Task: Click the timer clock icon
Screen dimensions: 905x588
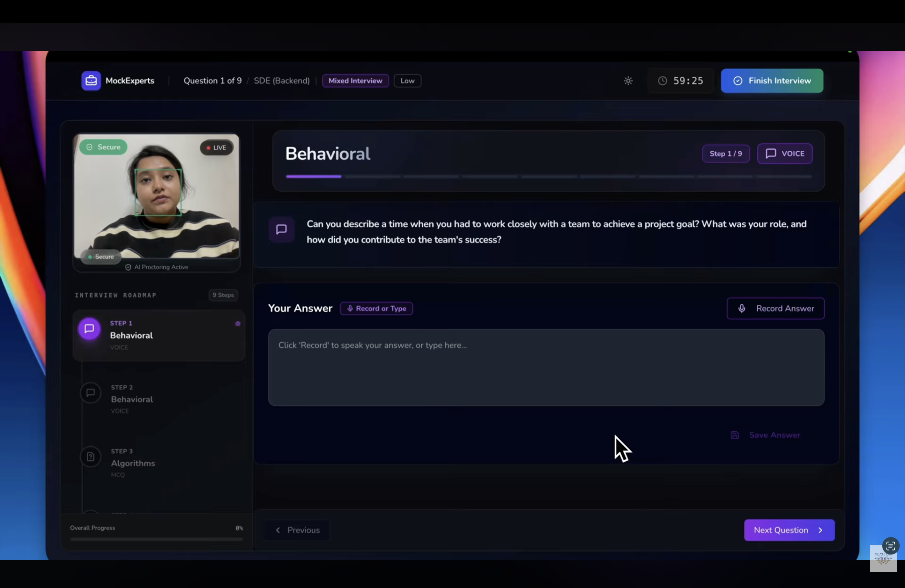Action: click(662, 81)
